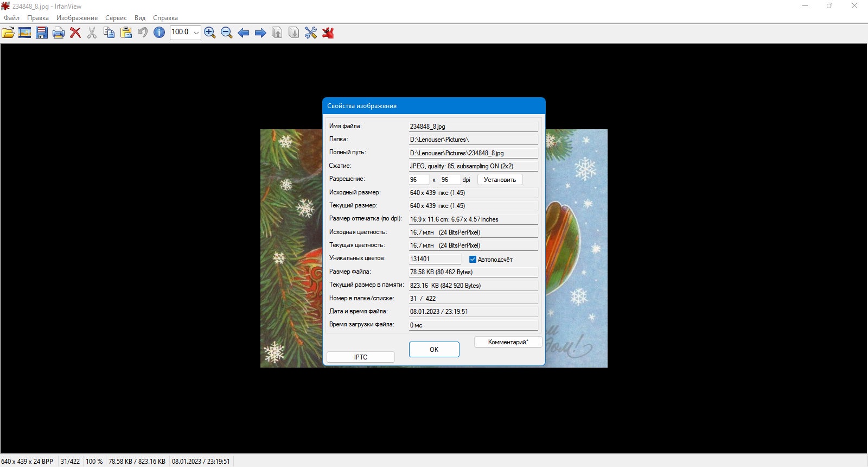This screenshot has height=467, width=868.
Task: Go to next image with right arrow
Action: point(260,33)
